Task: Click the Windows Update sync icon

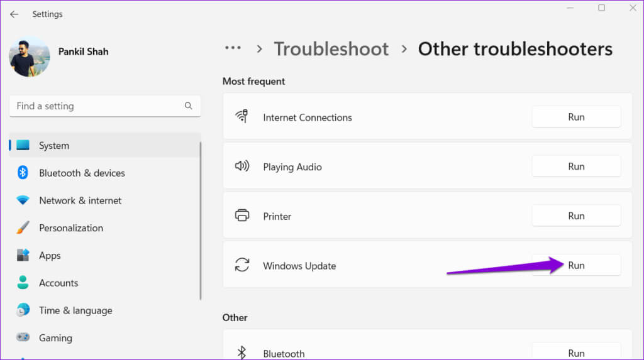Action: click(242, 265)
